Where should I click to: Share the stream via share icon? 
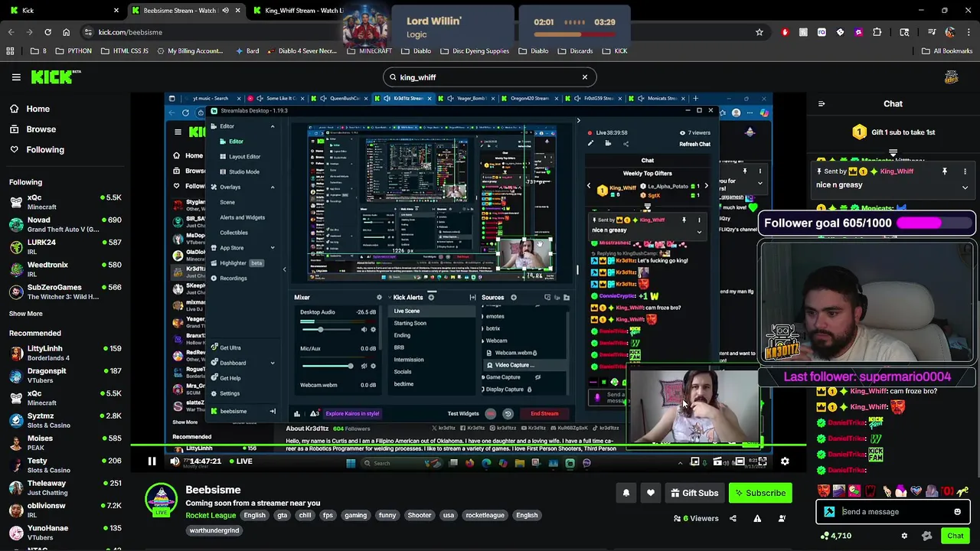tap(733, 518)
